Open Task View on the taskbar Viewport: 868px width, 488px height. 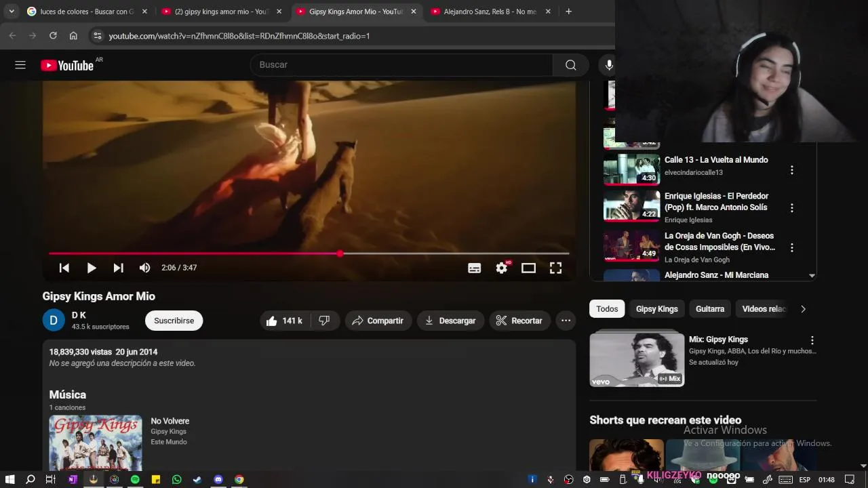50,479
